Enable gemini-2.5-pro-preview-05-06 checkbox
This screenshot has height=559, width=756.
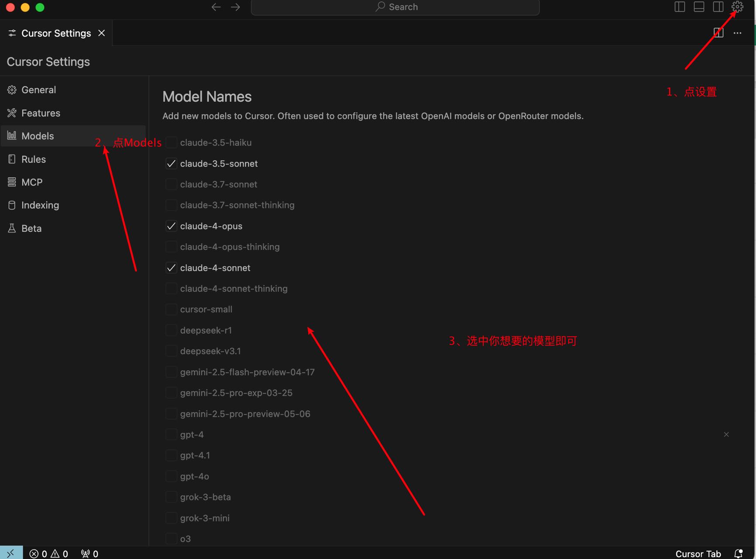[171, 414]
